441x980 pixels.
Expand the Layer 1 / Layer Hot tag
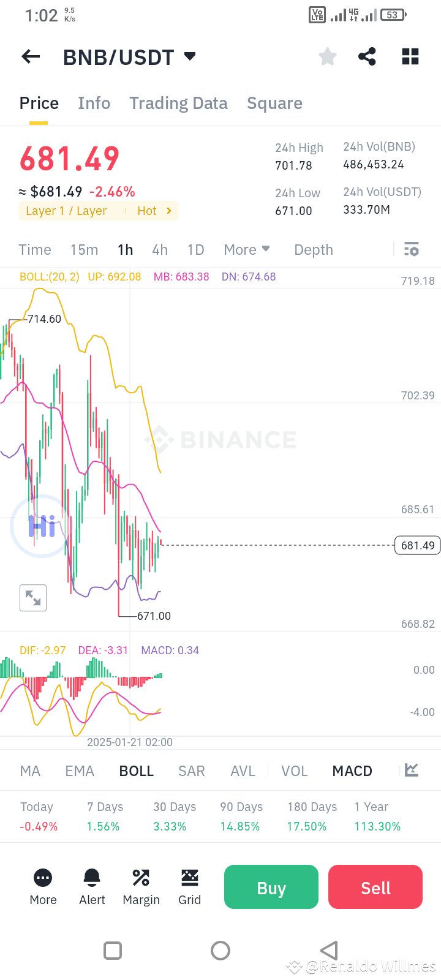(98, 210)
